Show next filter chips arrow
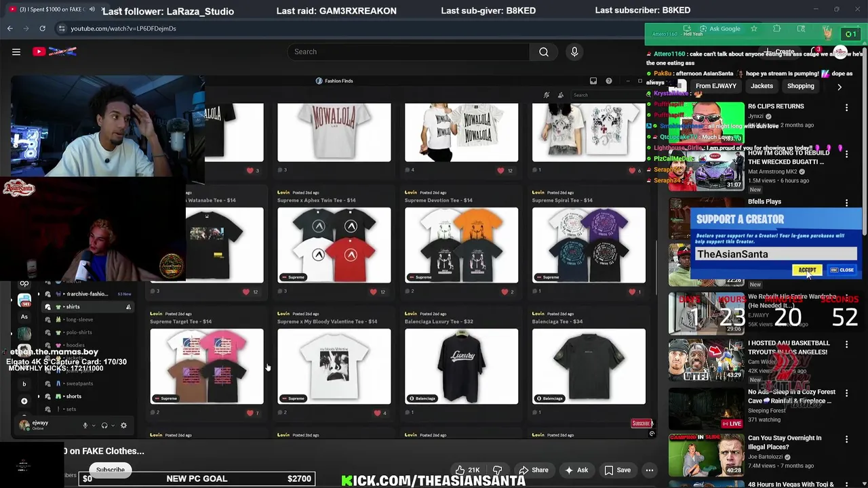 coord(839,87)
